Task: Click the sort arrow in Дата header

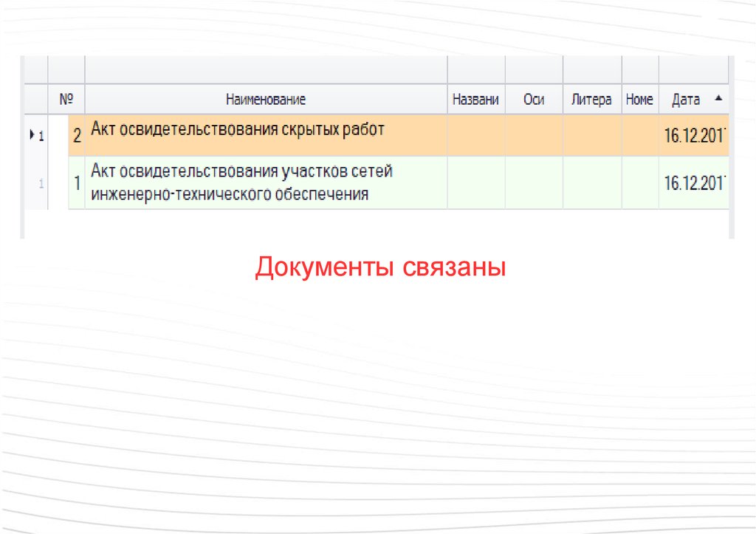Action: [718, 98]
